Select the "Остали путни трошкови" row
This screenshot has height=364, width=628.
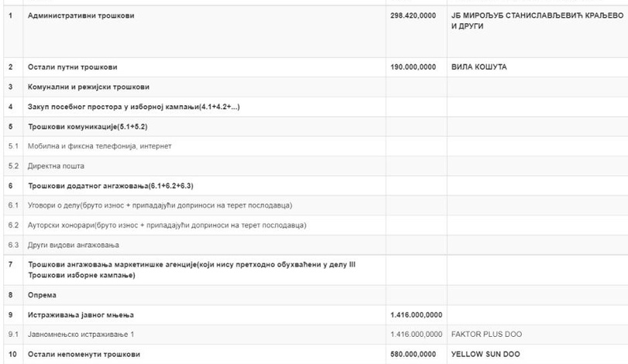73,67
